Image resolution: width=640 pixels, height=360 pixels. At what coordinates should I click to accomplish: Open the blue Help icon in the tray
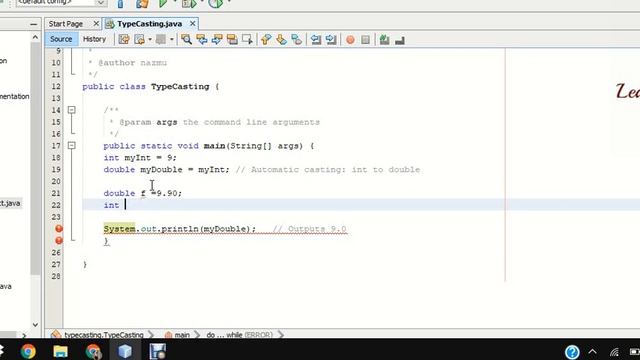click(x=572, y=351)
